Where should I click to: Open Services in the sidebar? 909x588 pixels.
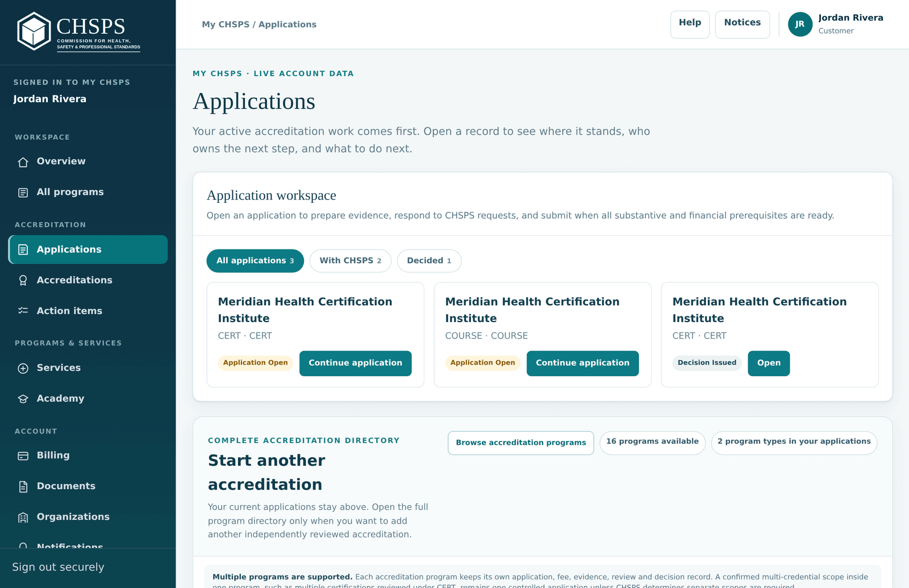88,368
